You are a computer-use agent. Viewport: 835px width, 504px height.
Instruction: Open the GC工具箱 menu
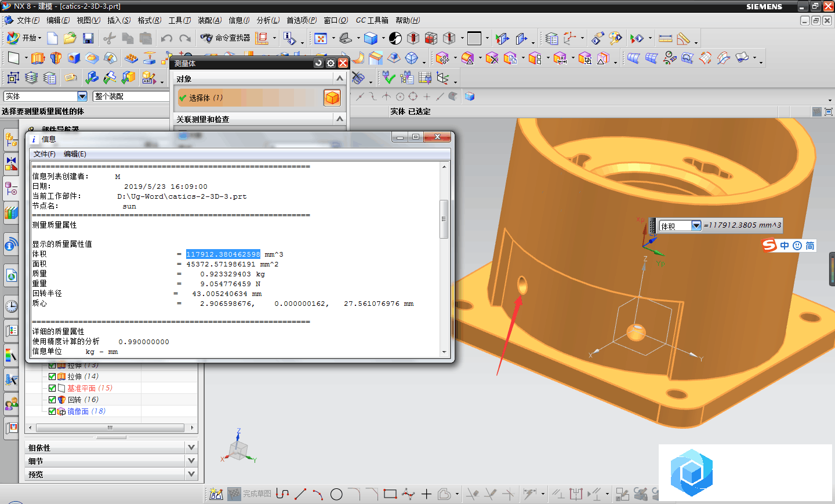coord(372,20)
